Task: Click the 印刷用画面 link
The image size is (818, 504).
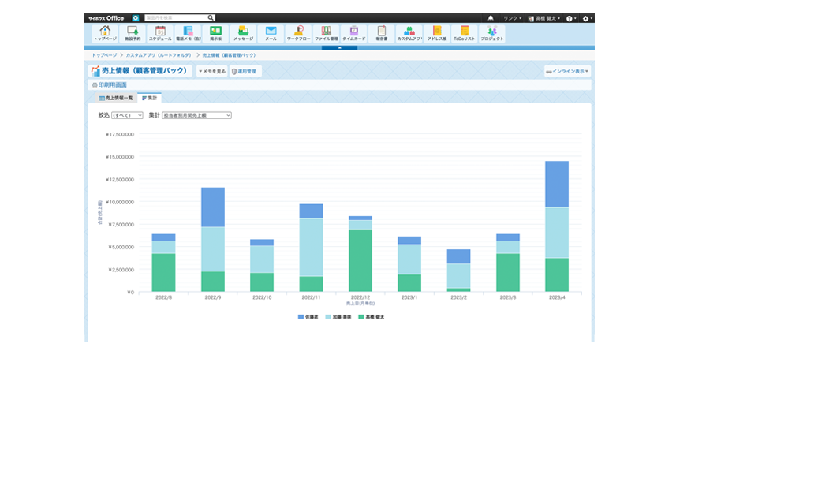Action: click(x=110, y=84)
